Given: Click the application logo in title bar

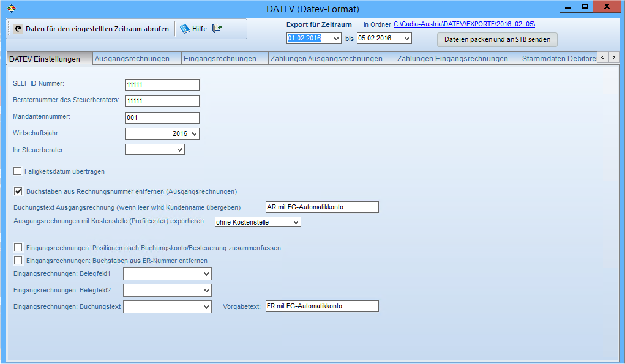Looking at the screenshot, I should 12,9.
